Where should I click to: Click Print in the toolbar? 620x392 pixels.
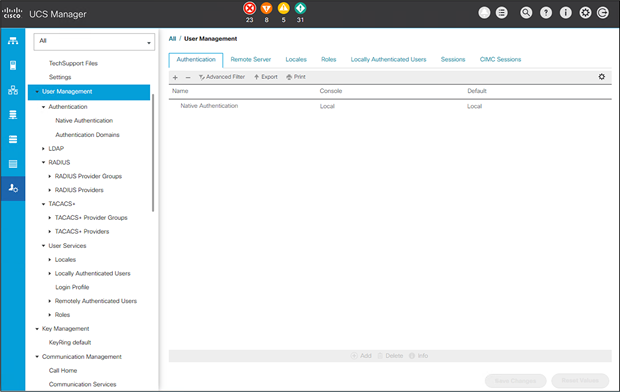(x=296, y=77)
